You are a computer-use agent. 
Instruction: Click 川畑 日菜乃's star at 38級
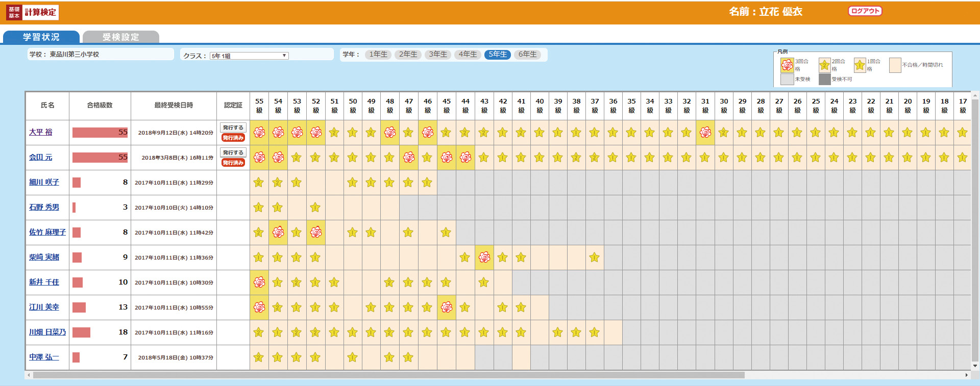[576, 332]
